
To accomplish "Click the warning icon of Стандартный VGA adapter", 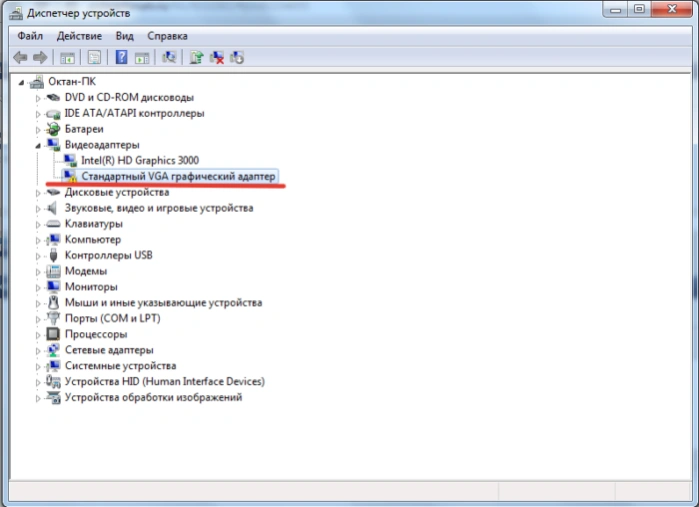I will point(70,176).
